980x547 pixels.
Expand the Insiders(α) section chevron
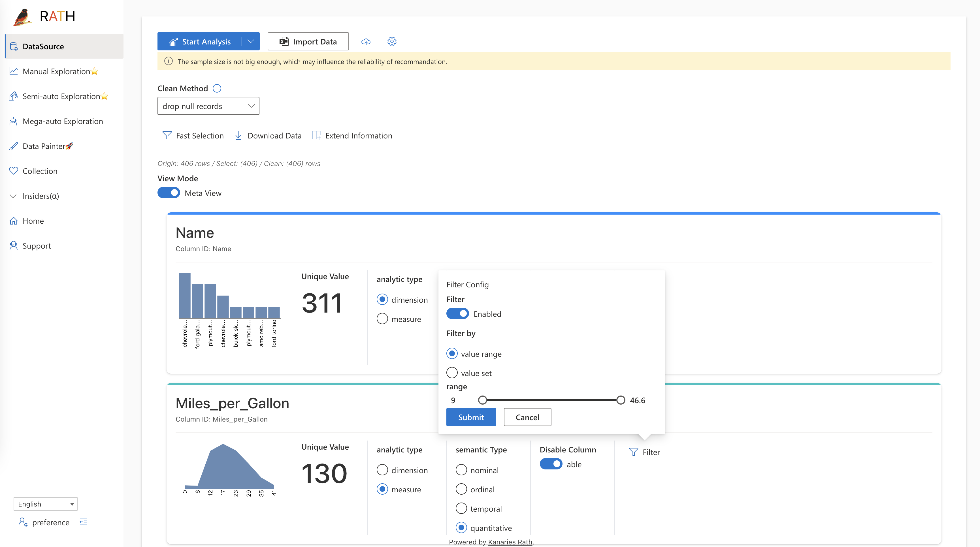(13, 196)
